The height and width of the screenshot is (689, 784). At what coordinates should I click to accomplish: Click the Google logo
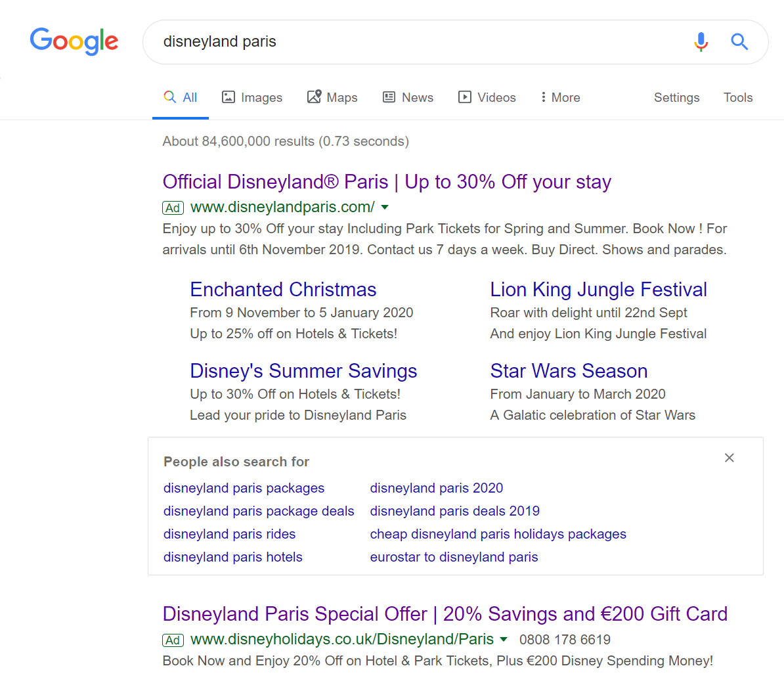(74, 41)
